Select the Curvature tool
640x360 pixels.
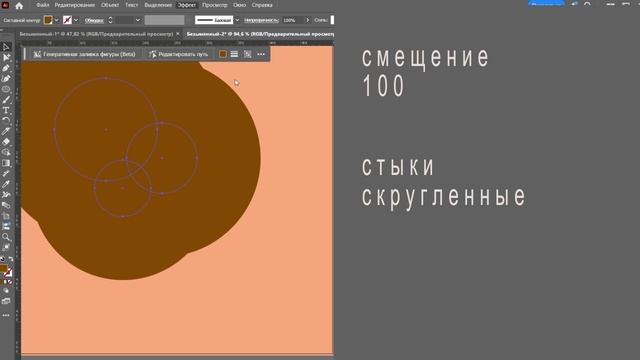pyautogui.click(x=6, y=78)
